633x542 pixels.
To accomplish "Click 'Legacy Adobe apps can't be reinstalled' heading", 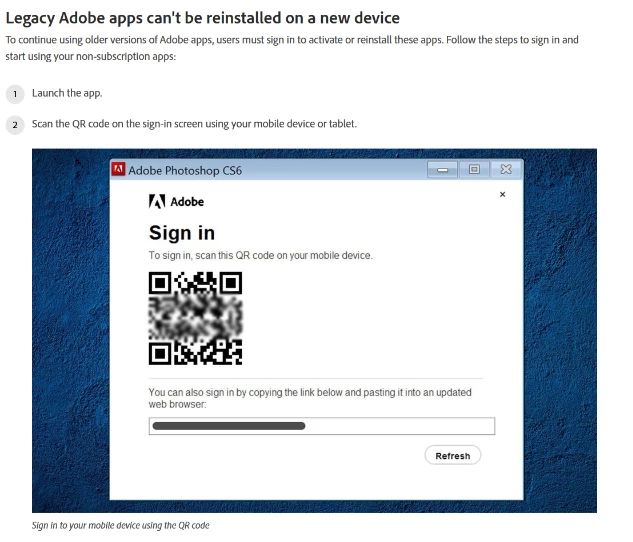I will click(x=203, y=18).
